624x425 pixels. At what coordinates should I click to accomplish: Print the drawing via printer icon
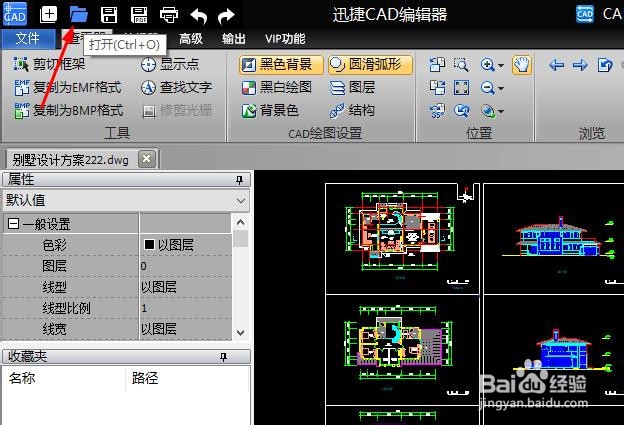tap(169, 15)
